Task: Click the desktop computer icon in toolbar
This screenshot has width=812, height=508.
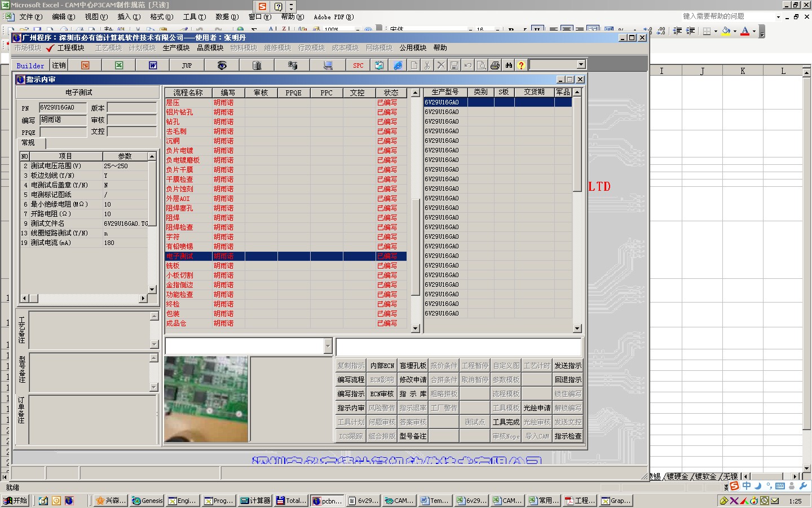Action: [x=328, y=65]
